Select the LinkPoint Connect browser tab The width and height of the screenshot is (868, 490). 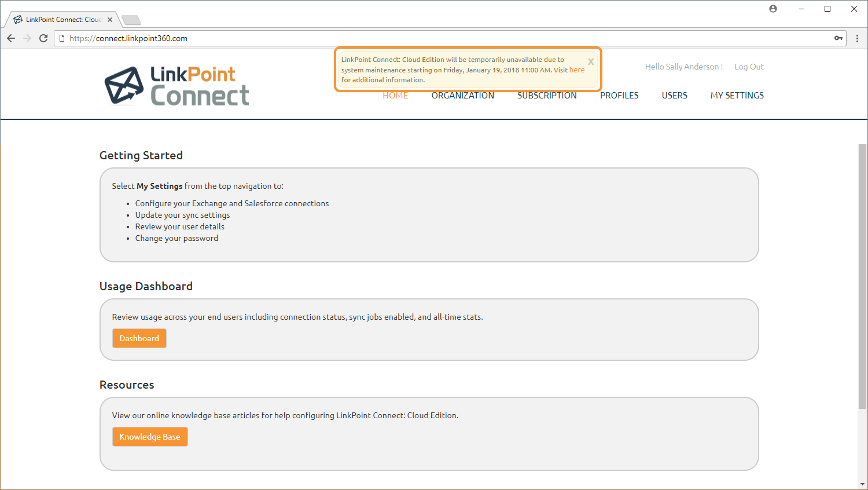pos(62,20)
